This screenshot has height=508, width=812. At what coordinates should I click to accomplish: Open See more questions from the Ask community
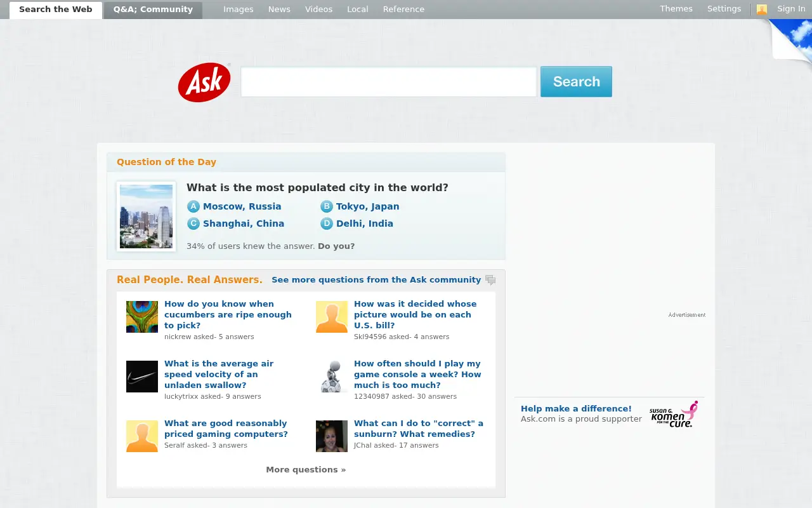click(376, 280)
